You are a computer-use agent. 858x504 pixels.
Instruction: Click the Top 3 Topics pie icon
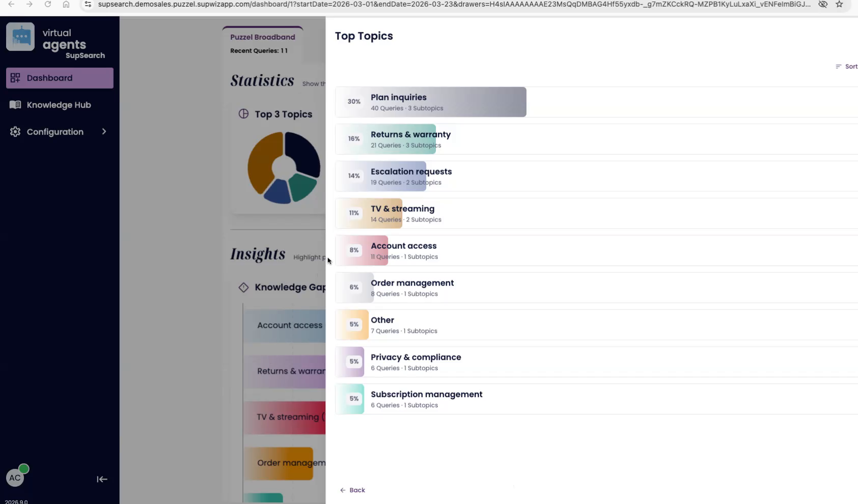coord(243,114)
